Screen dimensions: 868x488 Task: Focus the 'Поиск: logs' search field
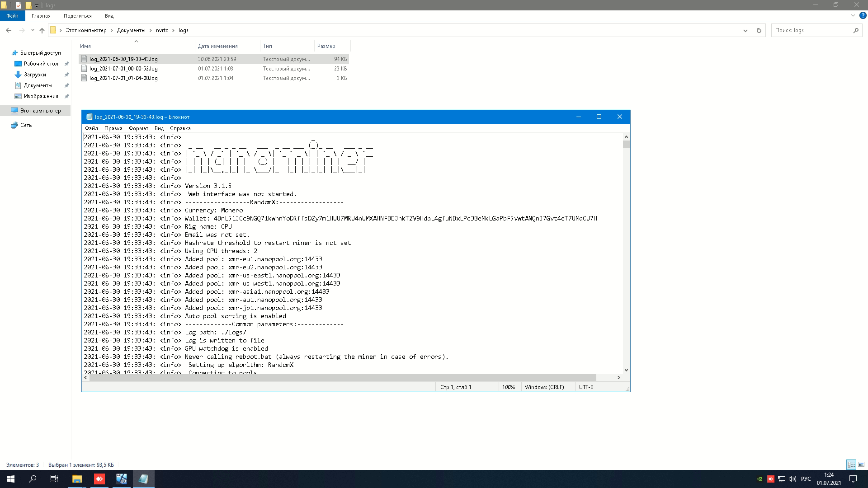(x=811, y=30)
